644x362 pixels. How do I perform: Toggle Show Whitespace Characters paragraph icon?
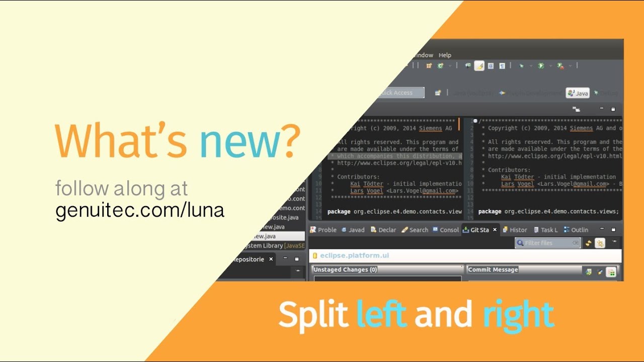[502, 66]
